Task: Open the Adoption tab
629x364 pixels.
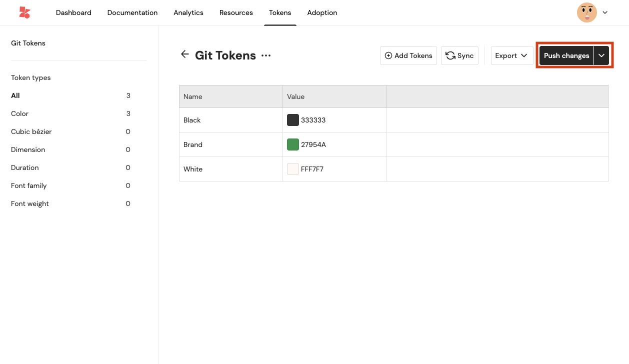Action: tap(322, 12)
